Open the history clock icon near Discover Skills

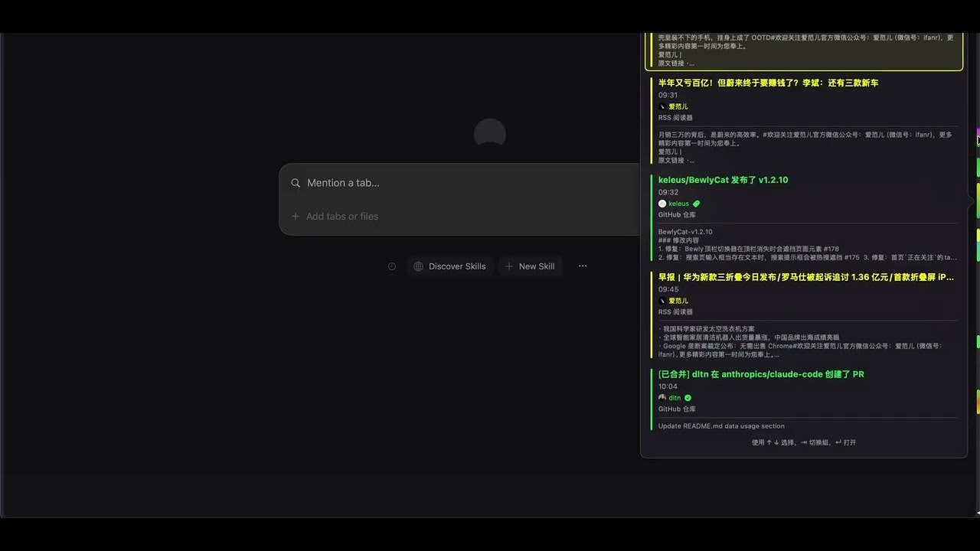[391, 266]
